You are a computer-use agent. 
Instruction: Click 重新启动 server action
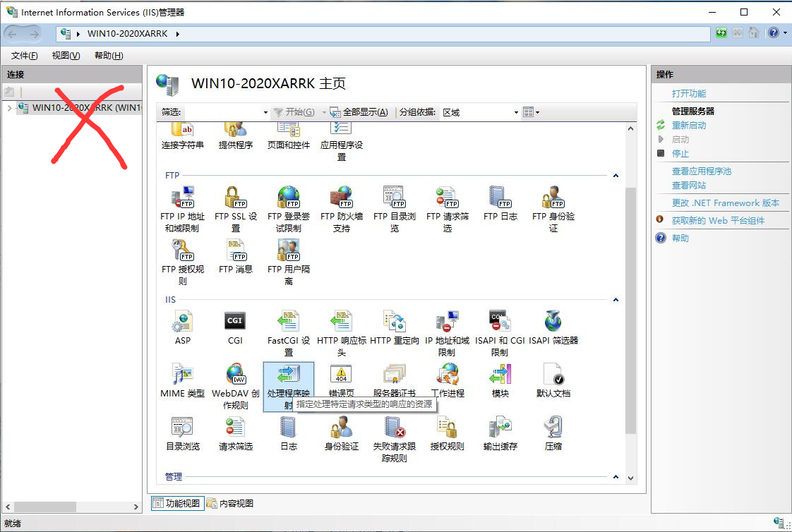(x=688, y=125)
